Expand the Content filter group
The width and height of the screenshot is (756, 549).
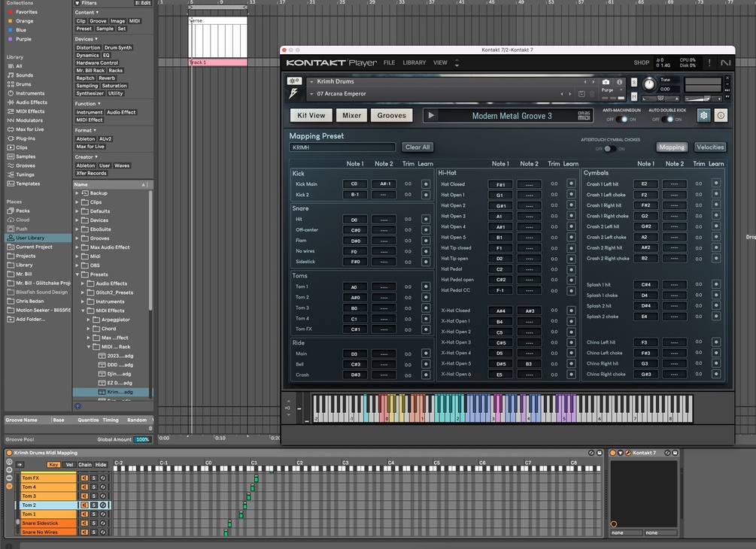[x=87, y=13]
